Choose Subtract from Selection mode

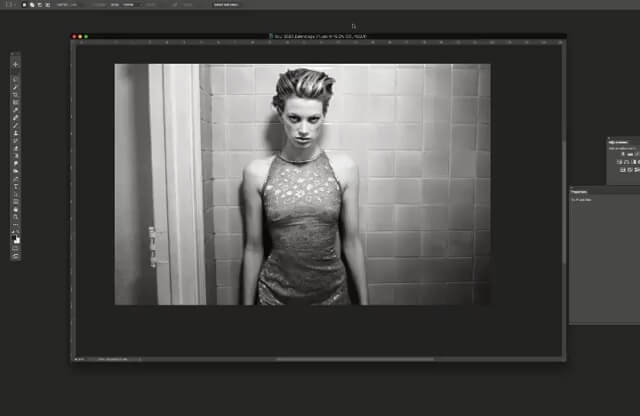40,5
